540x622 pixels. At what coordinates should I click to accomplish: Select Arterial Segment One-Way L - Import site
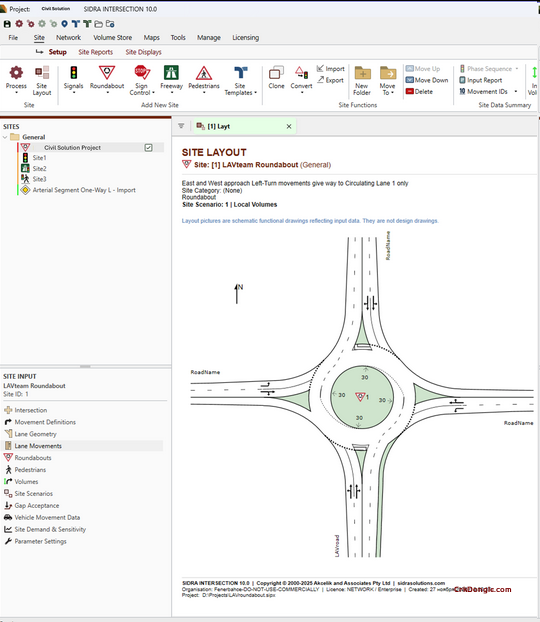(84, 190)
